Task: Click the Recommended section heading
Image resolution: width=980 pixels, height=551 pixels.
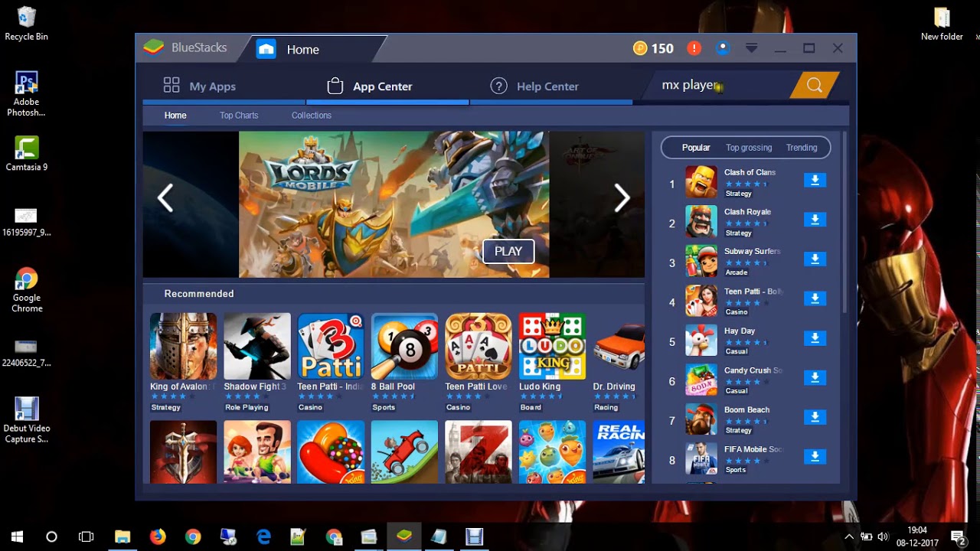Action: 199,294
